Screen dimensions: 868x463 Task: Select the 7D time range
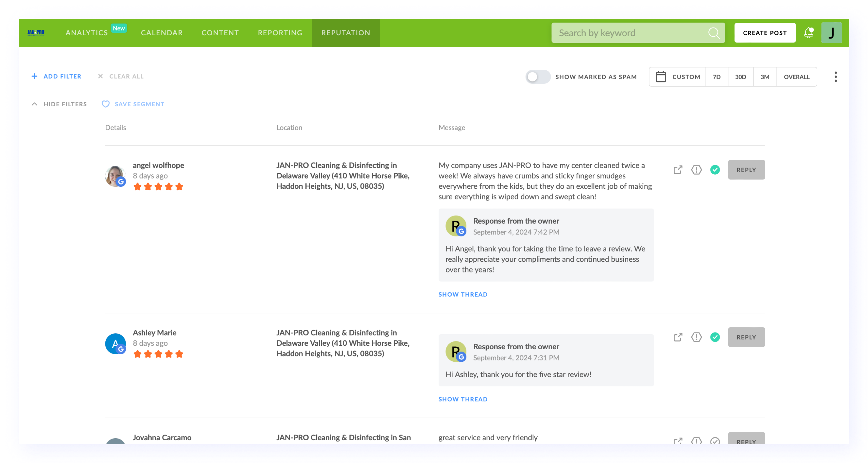tap(716, 77)
